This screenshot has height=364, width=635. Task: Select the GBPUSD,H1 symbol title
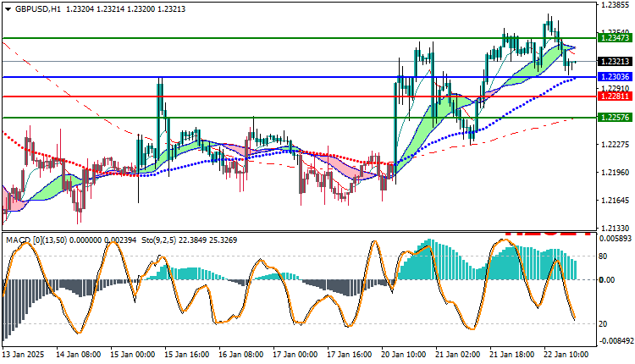tap(38, 9)
